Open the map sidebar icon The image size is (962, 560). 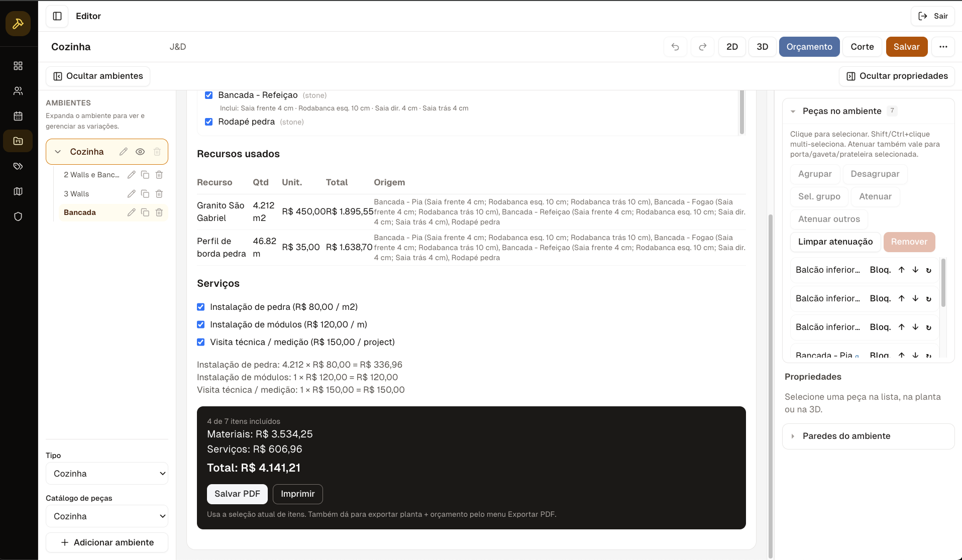[18, 191]
